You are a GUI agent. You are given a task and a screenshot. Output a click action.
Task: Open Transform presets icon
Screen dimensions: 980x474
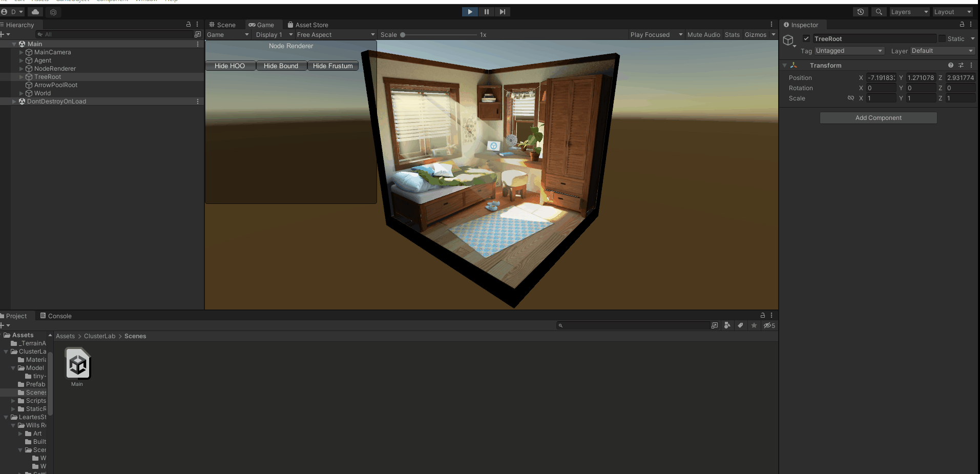click(961, 65)
